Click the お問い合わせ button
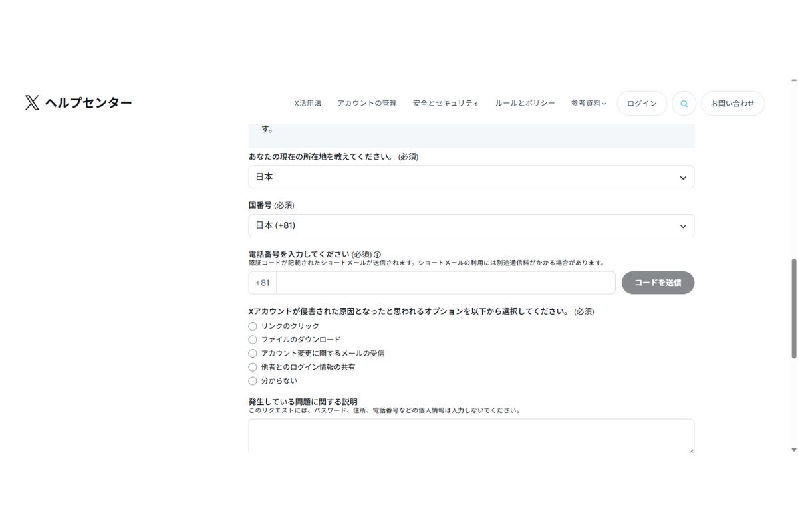This screenshot has width=798, height=532. (732, 104)
